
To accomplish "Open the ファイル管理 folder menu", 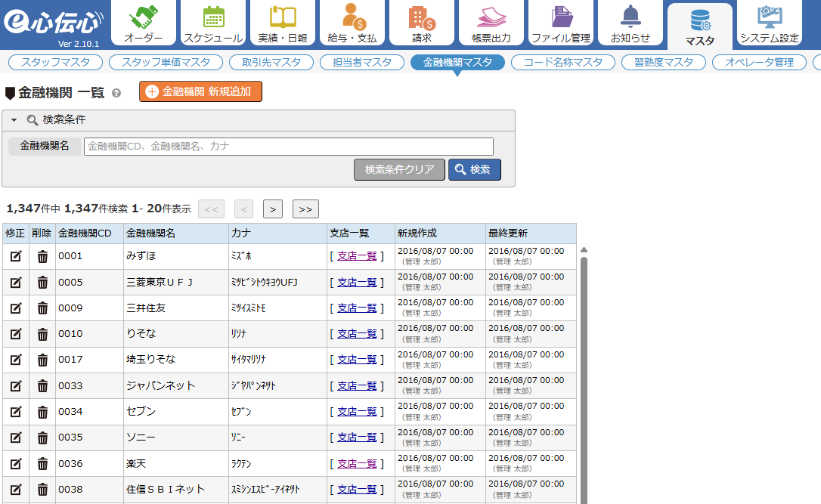I will 561,23.
